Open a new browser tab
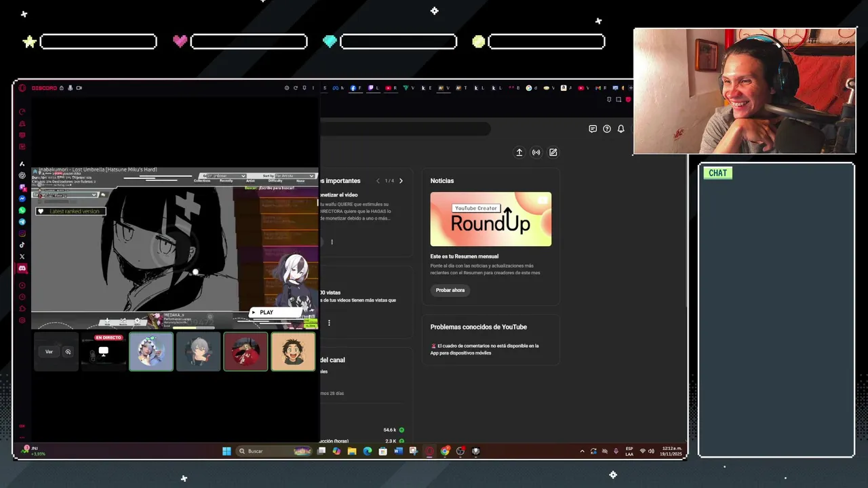 click(x=631, y=87)
